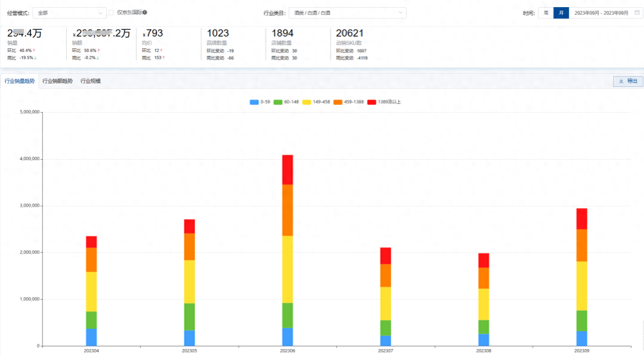The height and width of the screenshot is (355, 644).
Task: Click 销额 同比 -0.2% figure
Action: click(x=91, y=58)
